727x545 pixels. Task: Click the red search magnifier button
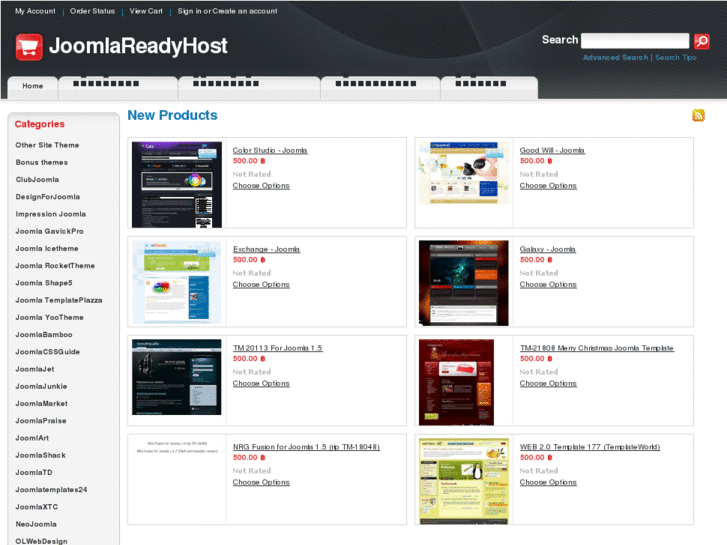(x=701, y=41)
